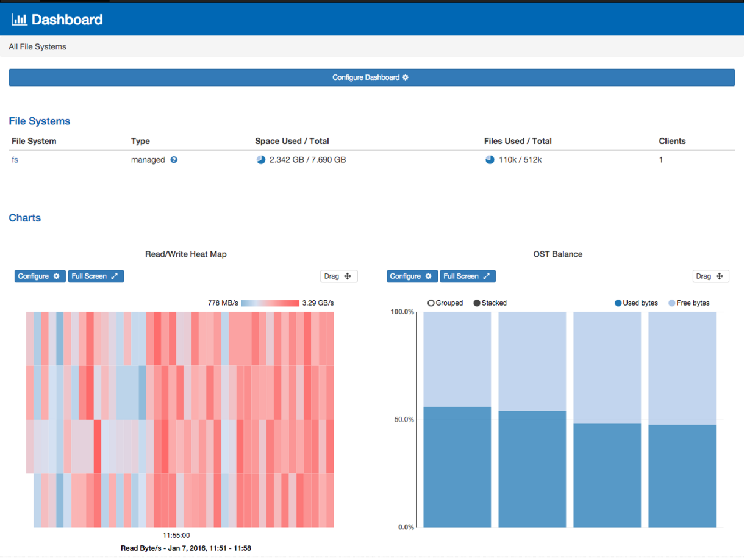Viewport: 744px width, 560px height.
Task: Open Configure for Read/Write Heat Map
Action: click(40, 276)
